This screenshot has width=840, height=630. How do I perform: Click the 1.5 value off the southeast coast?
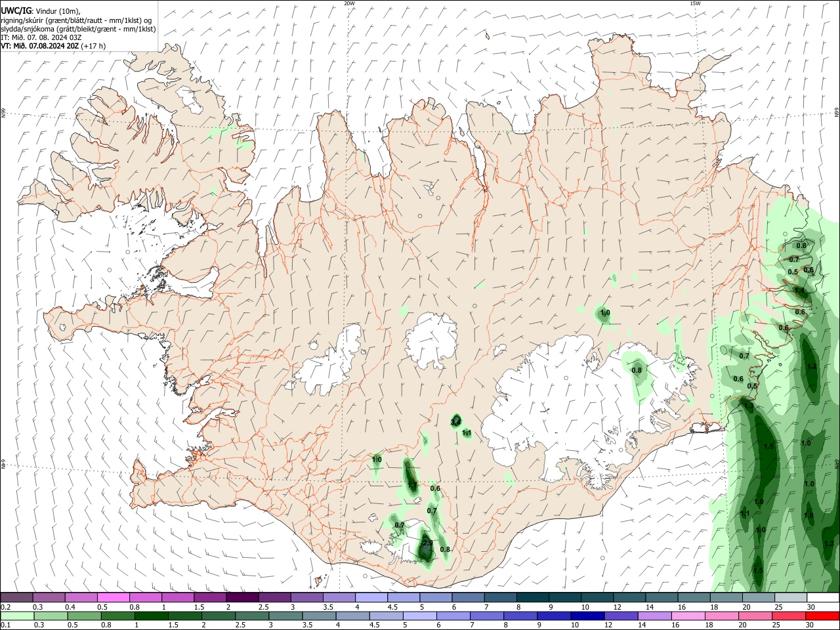769,446
